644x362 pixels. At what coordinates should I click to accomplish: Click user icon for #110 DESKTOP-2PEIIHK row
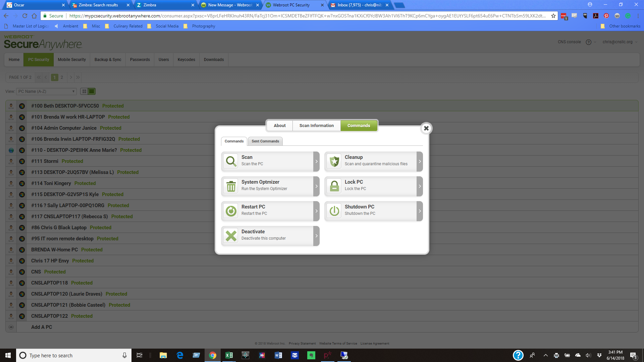tap(11, 150)
